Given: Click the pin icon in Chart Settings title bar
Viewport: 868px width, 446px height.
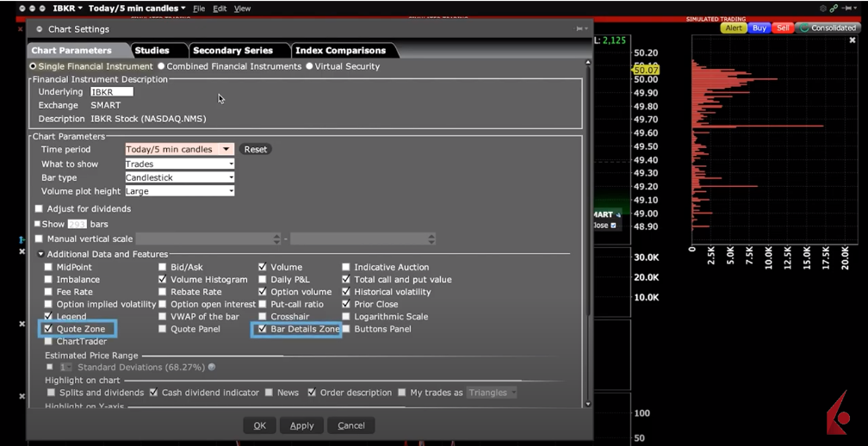Looking at the screenshot, I should [581, 28].
